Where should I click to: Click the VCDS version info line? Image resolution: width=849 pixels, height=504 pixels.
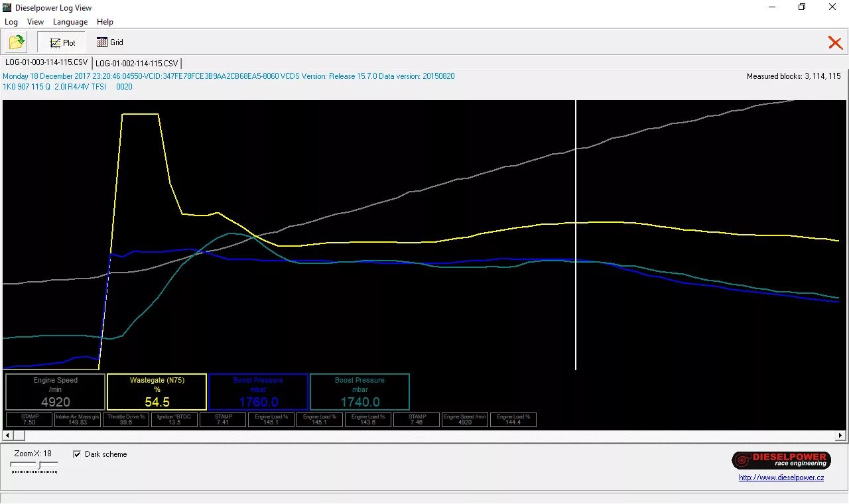[x=229, y=76]
